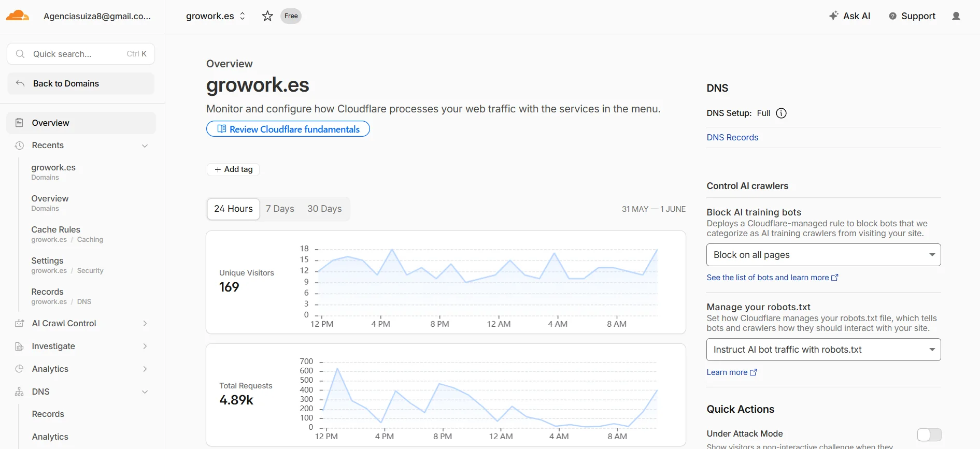The image size is (980, 449).
Task: Switch to 30 Days tab
Action: click(x=324, y=209)
